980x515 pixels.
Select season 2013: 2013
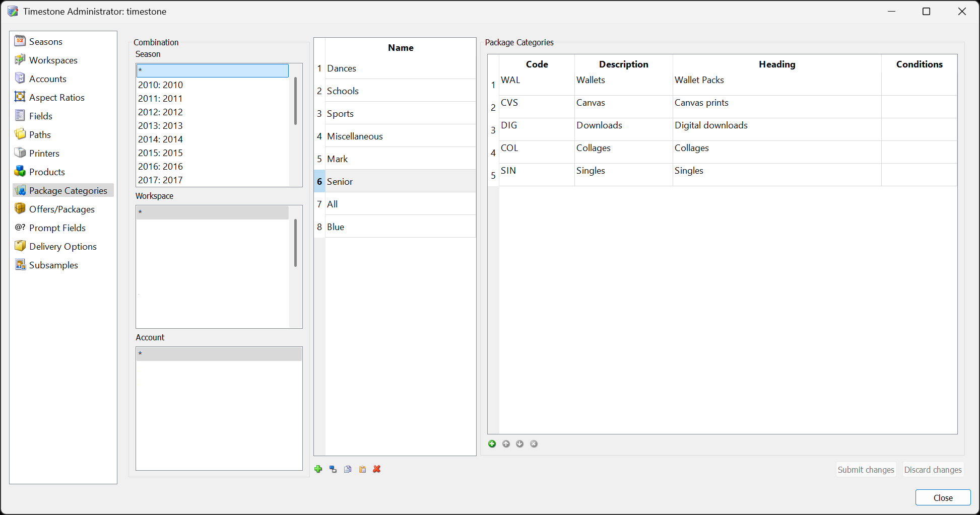213,125
